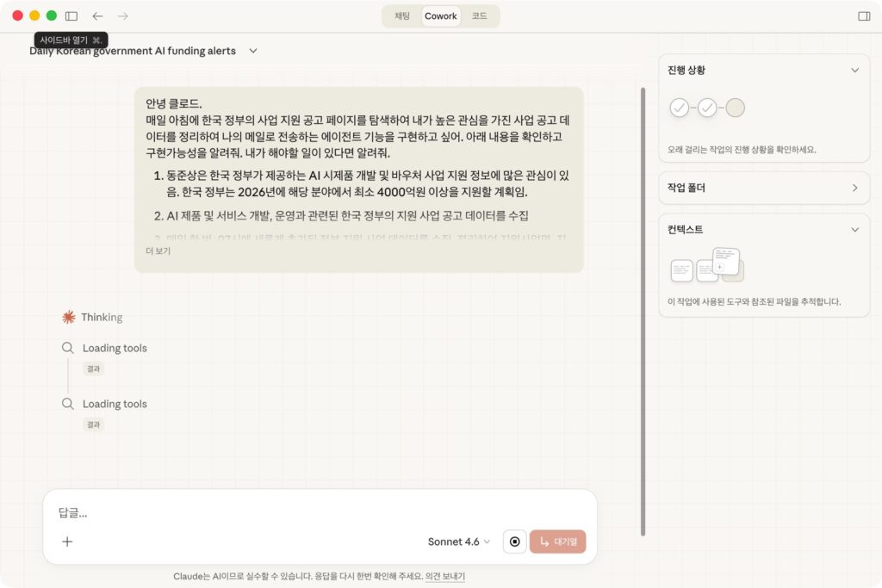Click the Thinking starburst icon

[69, 317]
